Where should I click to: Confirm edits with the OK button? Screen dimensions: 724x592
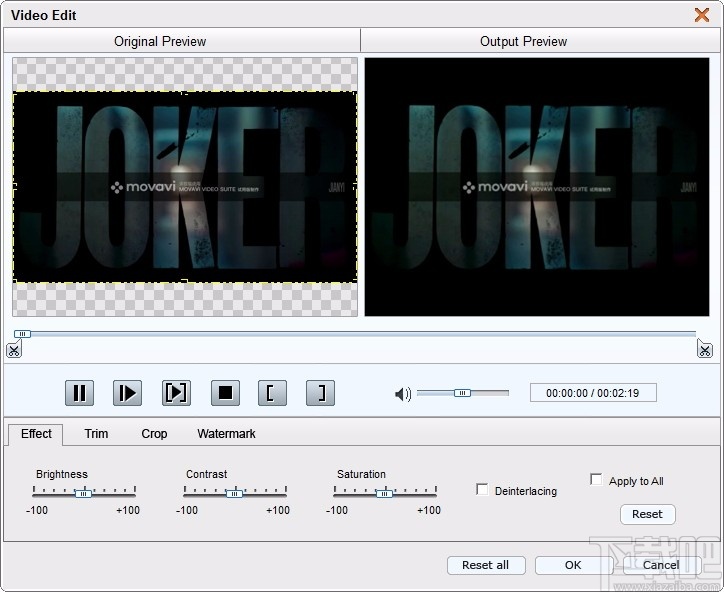click(573, 565)
